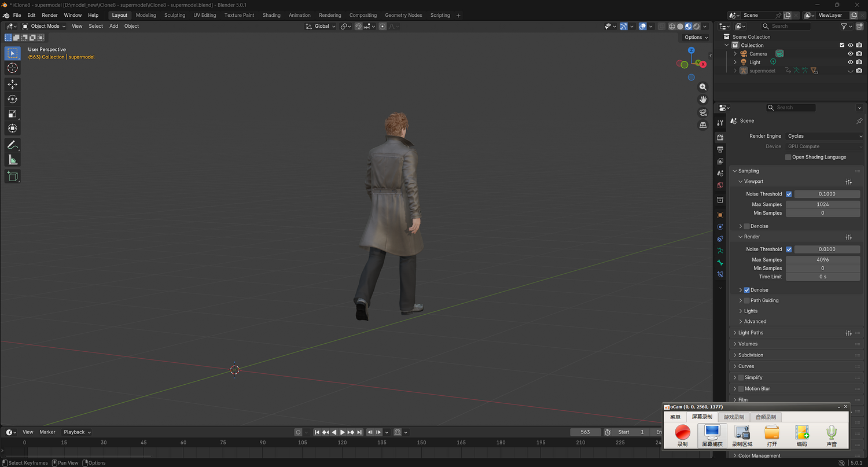This screenshot has height=467, width=868.
Task: Expand the Light item in Outliner
Action: [735, 62]
